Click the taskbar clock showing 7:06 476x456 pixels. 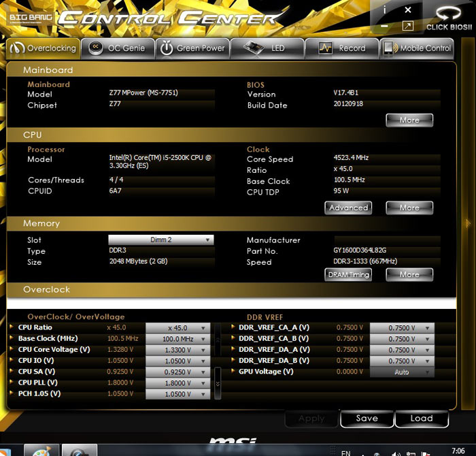coord(458,451)
